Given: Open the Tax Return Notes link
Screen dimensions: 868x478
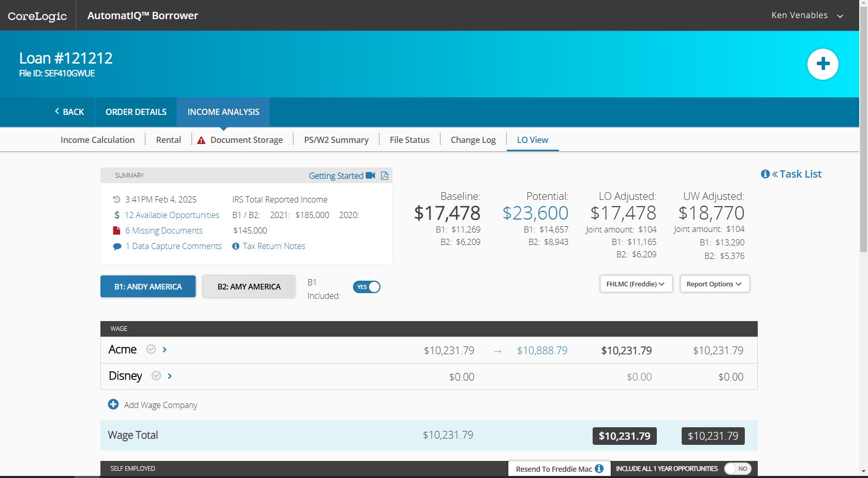Looking at the screenshot, I should [274, 246].
